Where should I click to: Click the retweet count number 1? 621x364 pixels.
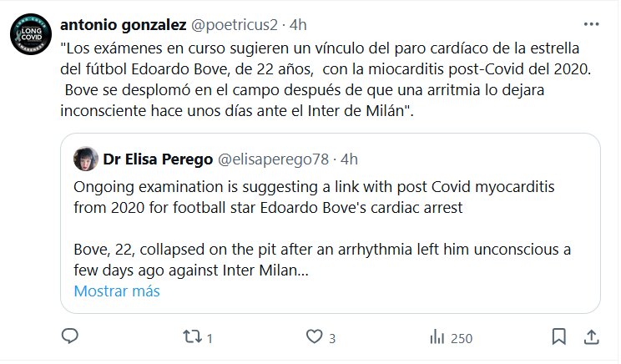[x=210, y=338]
